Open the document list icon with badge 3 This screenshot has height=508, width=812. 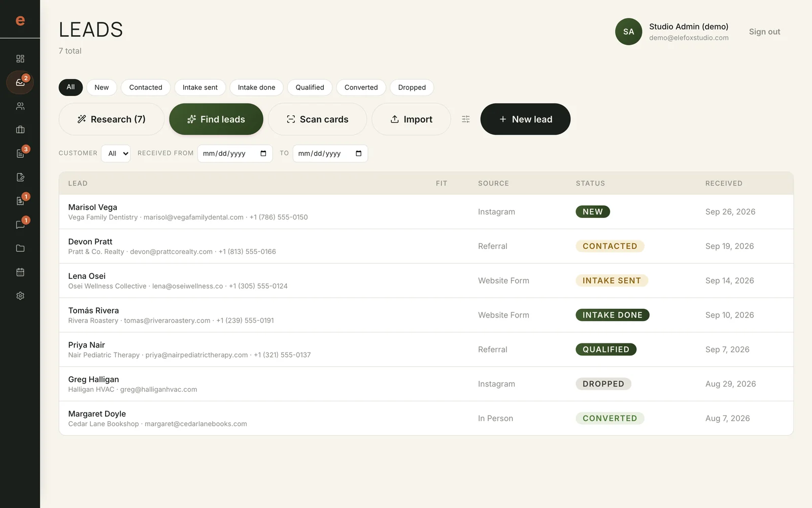pos(20,153)
